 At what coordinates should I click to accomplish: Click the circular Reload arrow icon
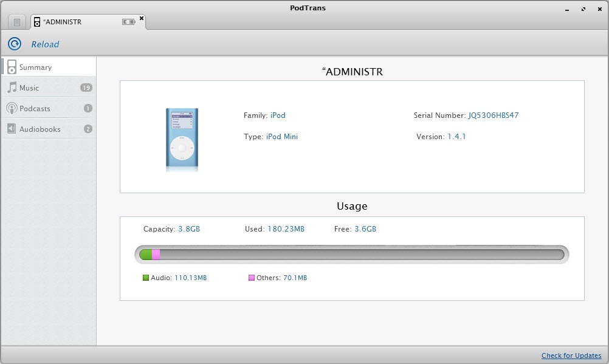14,44
